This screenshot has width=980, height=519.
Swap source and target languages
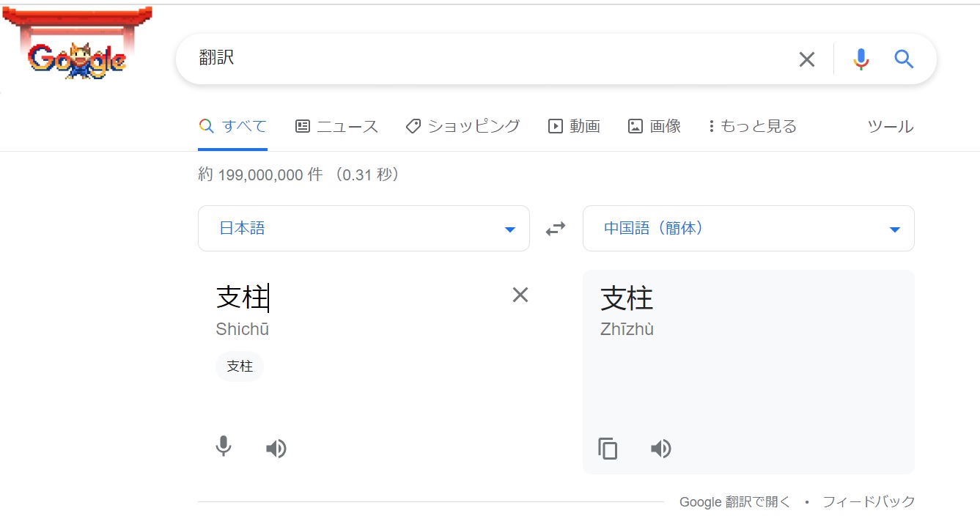click(556, 229)
